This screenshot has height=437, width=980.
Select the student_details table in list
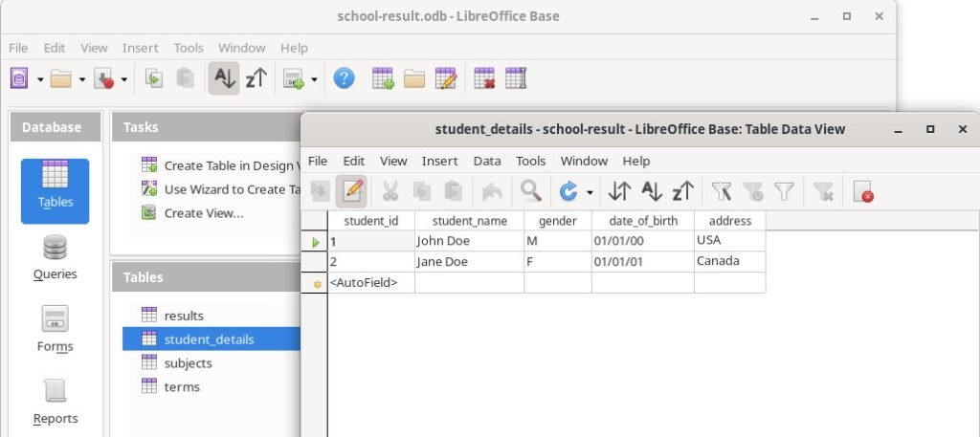tap(212, 339)
